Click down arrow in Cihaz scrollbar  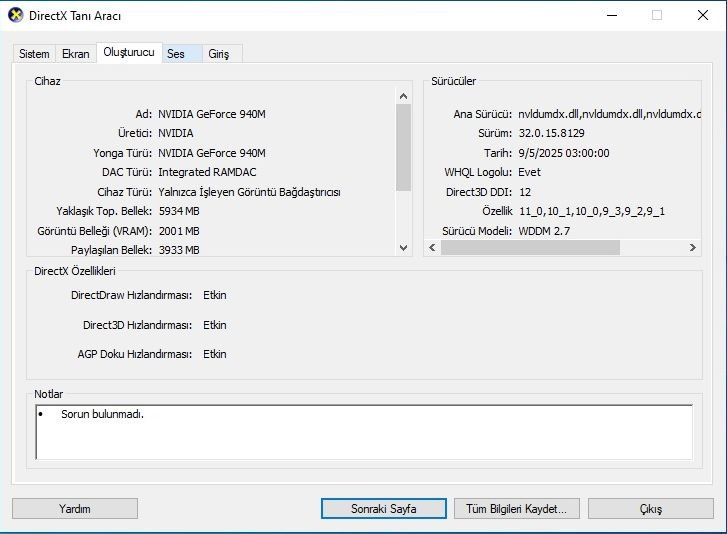[404, 247]
